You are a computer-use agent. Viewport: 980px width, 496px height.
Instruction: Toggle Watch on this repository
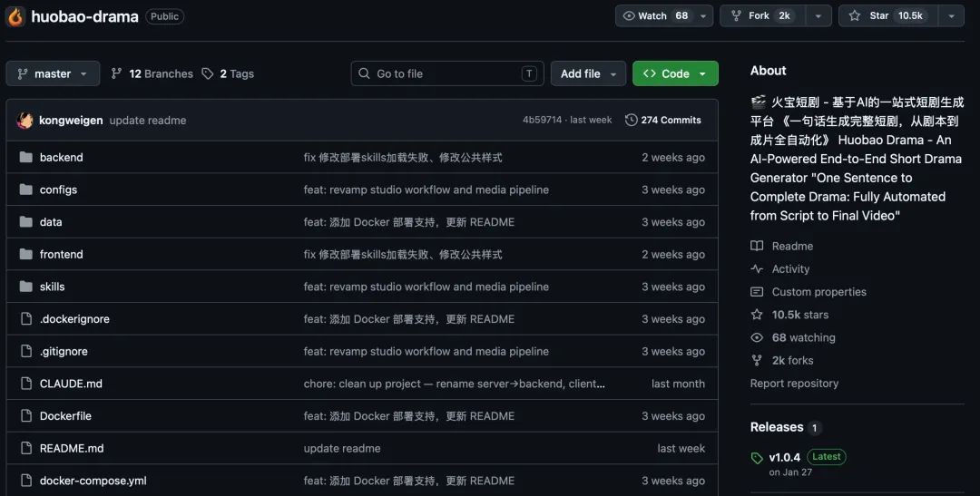point(655,16)
